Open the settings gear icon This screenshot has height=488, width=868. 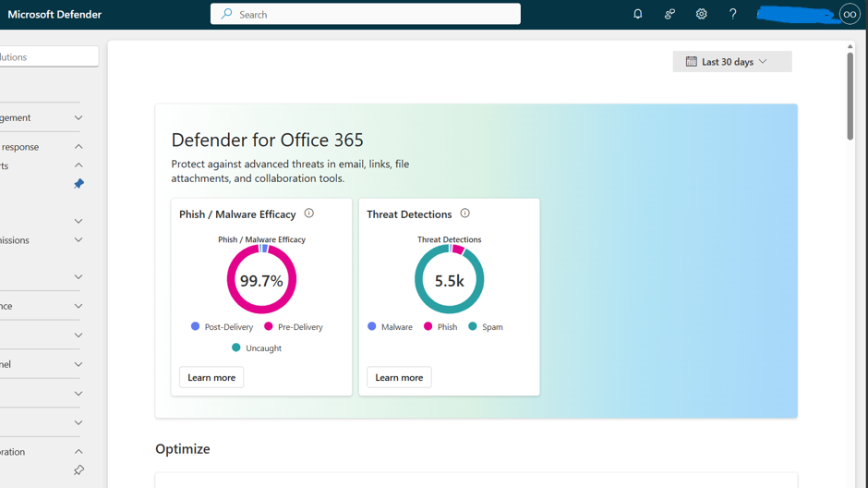(702, 14)
